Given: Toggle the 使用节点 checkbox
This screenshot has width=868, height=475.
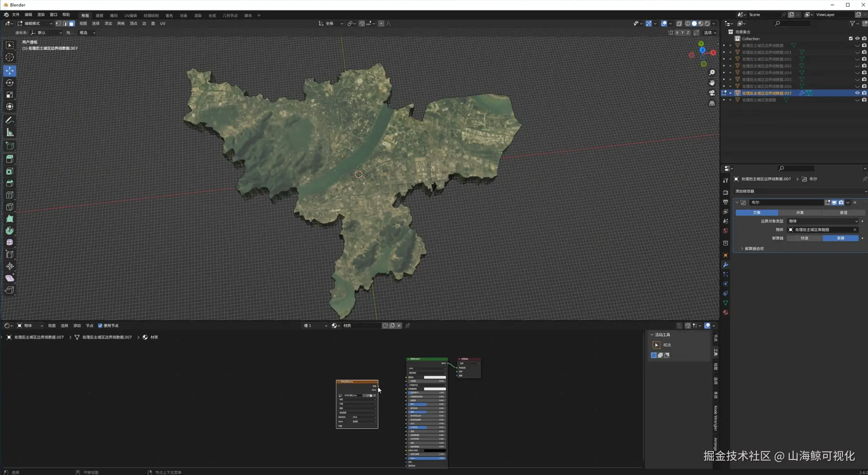Looking at the screenshot, I should pyautogui.click(x=100, y=326).
